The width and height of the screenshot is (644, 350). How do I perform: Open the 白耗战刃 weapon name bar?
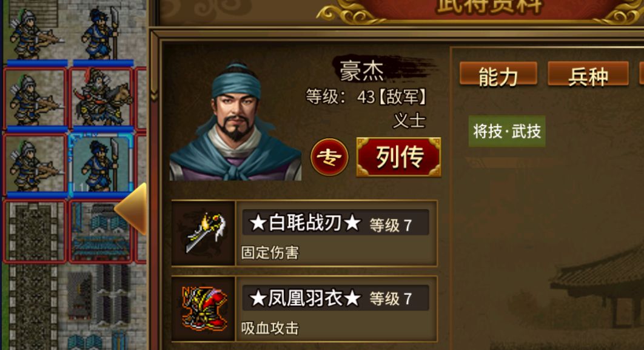pos(335,223)
